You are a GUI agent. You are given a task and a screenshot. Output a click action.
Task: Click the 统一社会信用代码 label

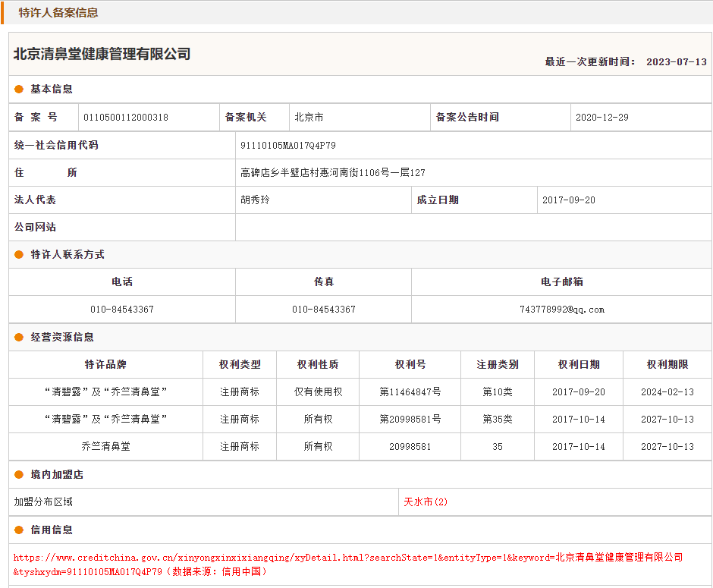56,146
